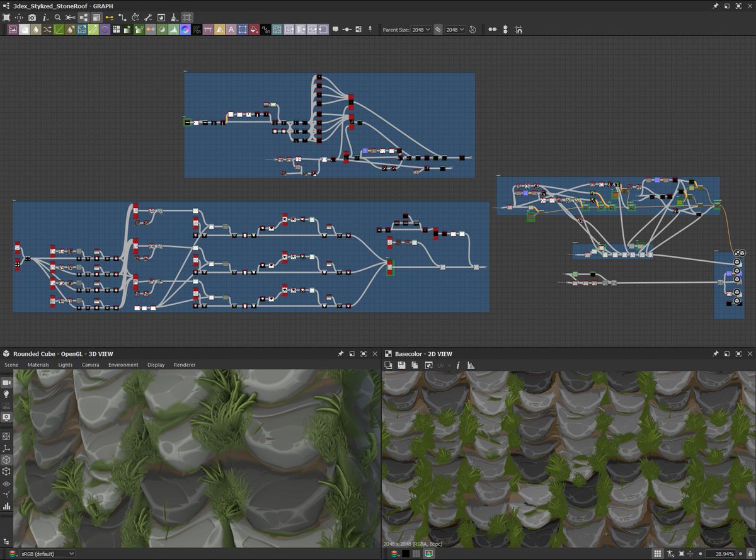The width and height of the screenshot is (756, 560).
Task: Open the Environment menu in the 3D view
Action: [123, 365]
